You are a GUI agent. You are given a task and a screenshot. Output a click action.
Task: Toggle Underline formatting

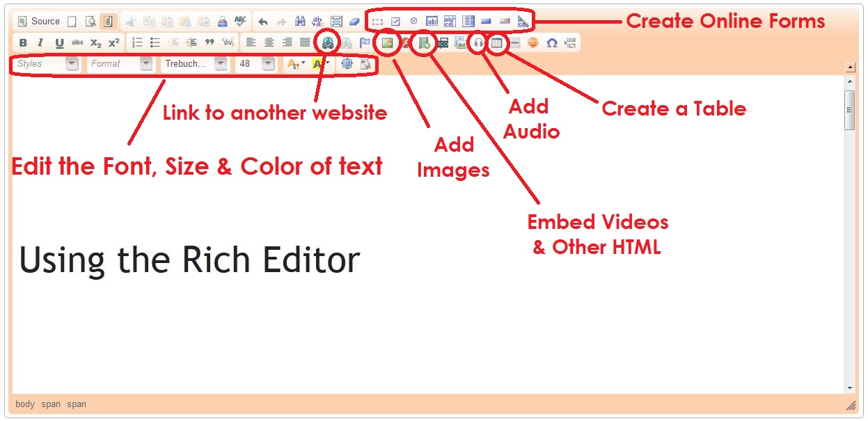[x=59, y=42]
